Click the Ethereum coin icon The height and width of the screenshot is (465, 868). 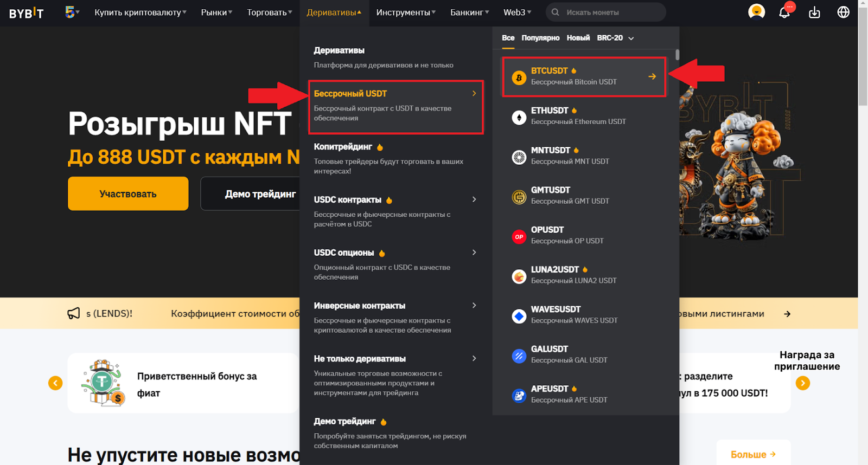click(x=519, y=117)
